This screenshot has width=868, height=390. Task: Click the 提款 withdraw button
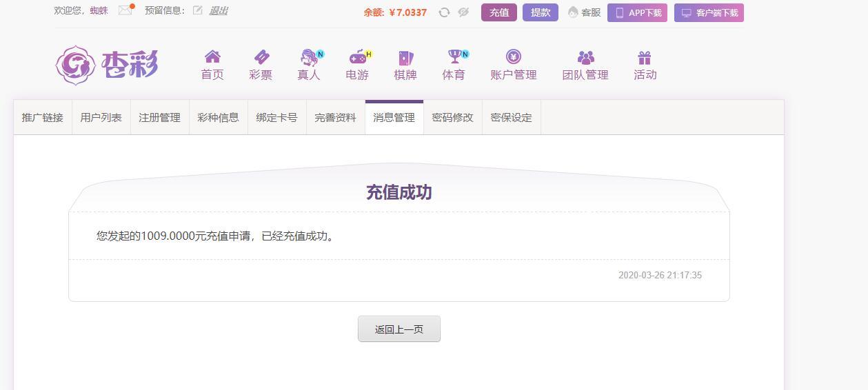541,12
